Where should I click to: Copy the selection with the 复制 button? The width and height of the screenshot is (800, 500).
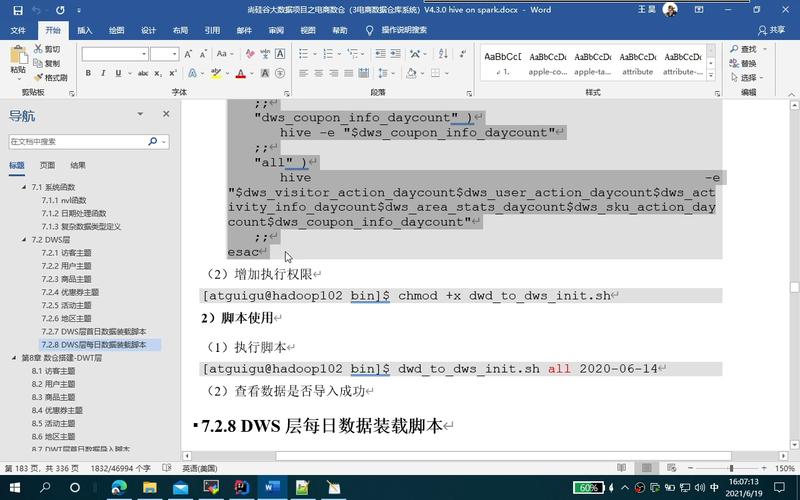coord(47,63)
